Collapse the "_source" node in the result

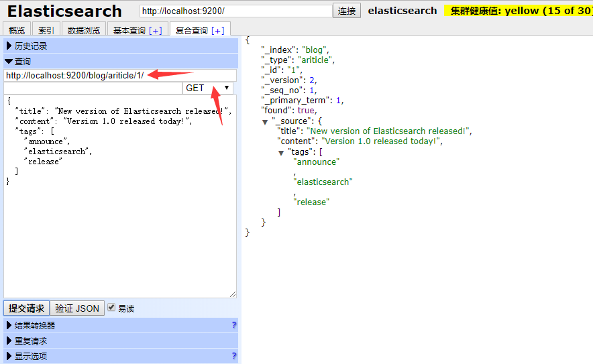(265, 122)
